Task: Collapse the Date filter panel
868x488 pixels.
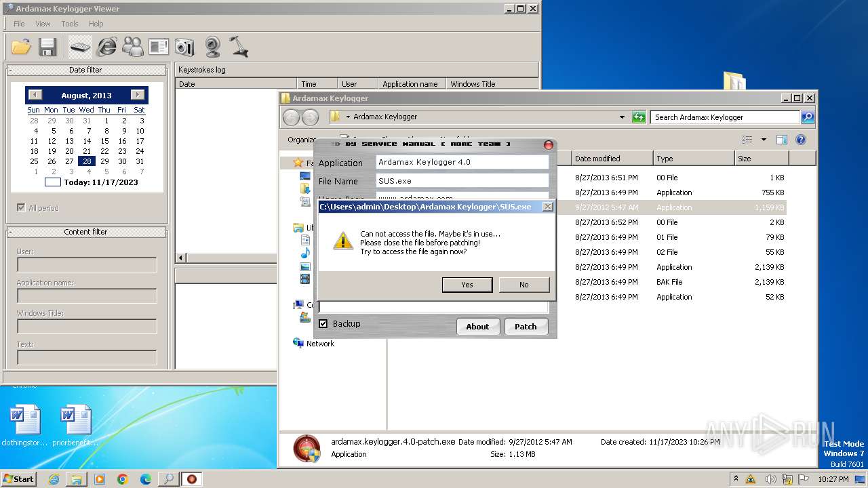Action: point(11,70)
